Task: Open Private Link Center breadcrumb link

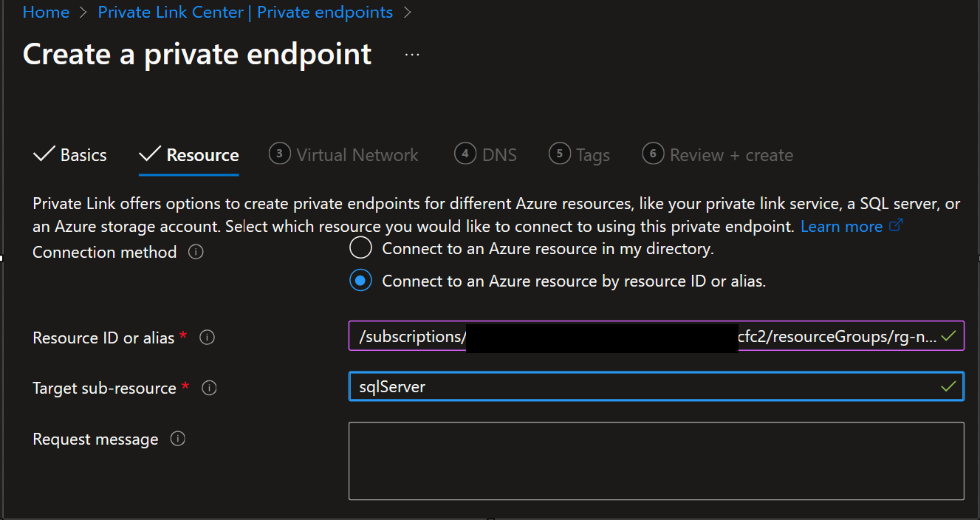Action: 245,13
